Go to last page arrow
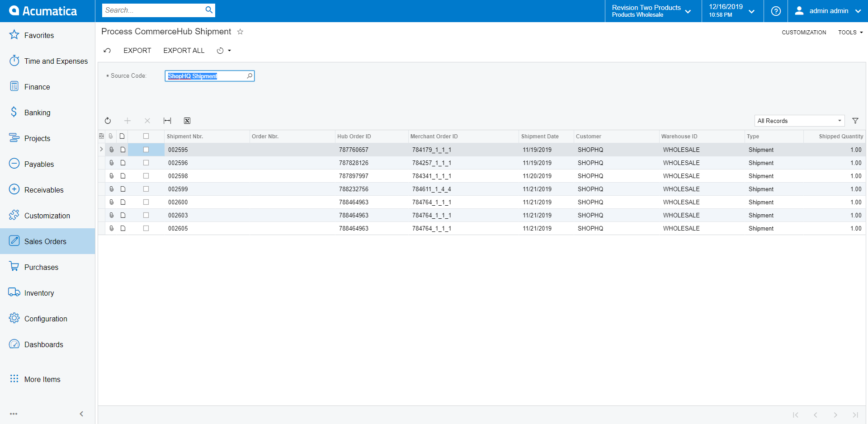Image resolution: width=868 pixels, height=424 pixels. [855, 415]
